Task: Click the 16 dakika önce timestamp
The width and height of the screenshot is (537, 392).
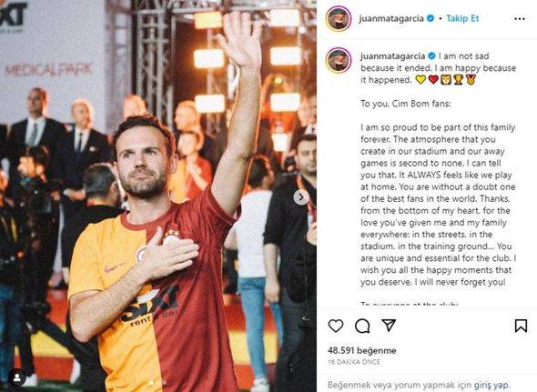Action: (354, 362)
